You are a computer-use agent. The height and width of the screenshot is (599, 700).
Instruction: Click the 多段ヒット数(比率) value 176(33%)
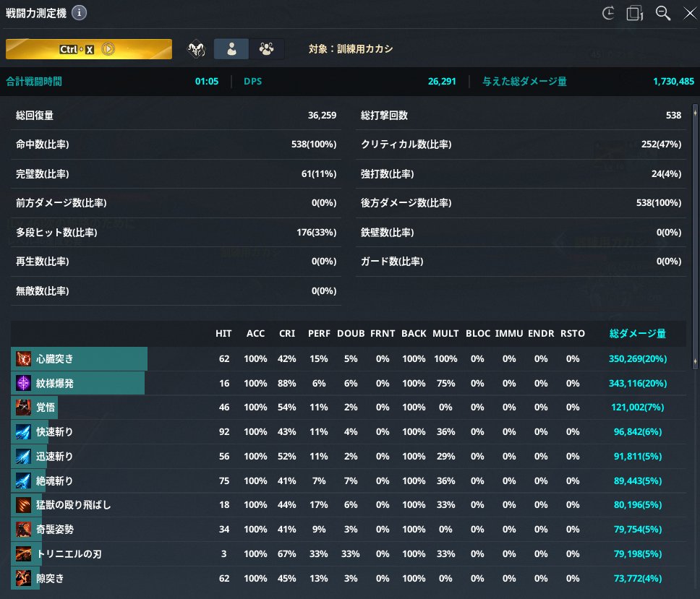[x=317, y=233]
